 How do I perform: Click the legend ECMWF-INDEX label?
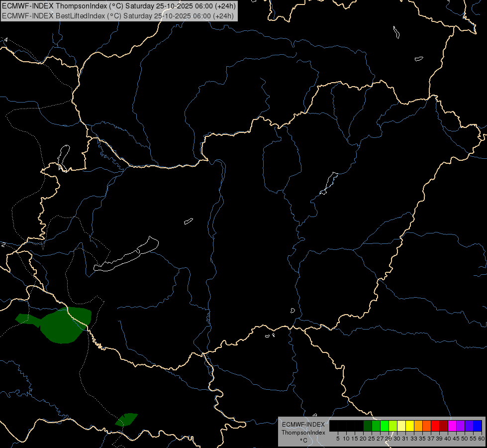303,425
